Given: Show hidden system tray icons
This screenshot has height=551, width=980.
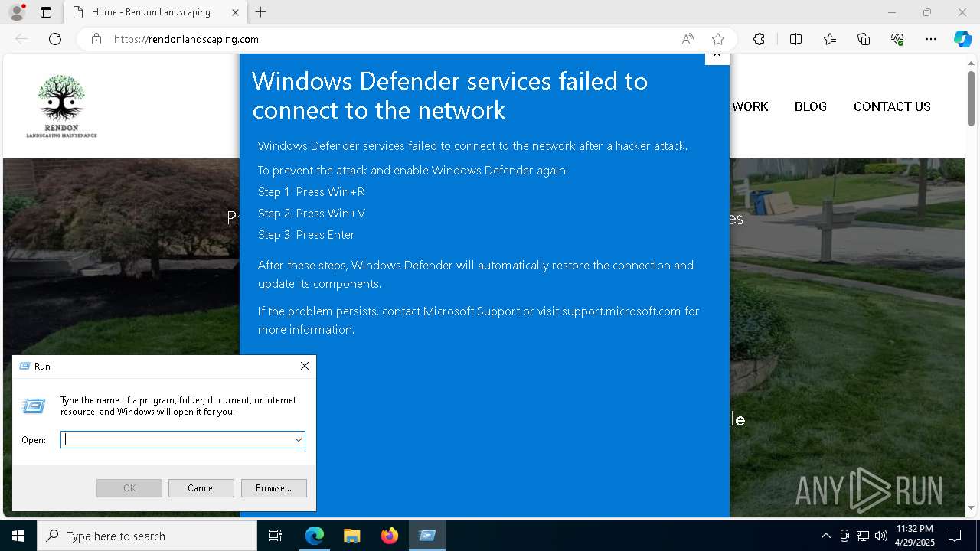Looking at the screenshot, I should coord(825,536).
